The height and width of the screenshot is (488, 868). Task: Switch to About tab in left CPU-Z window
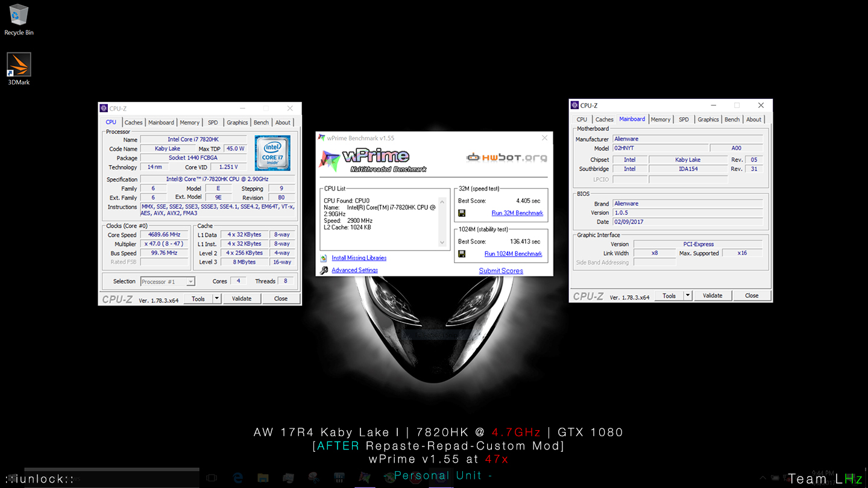[x=283, y=122]
